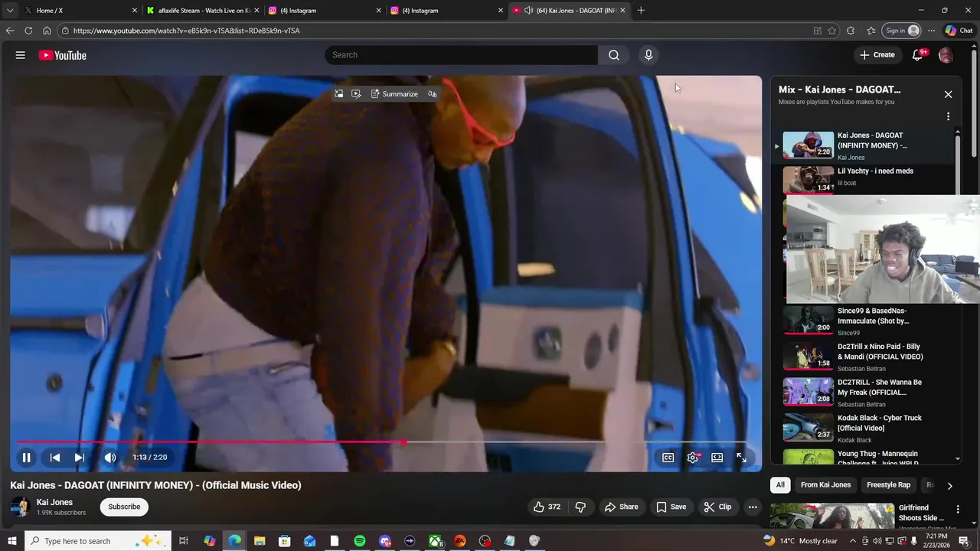Screen dimensions: 980x551
Task: Open the Copilot Chat sidebar
Action: tap(959, 31)
